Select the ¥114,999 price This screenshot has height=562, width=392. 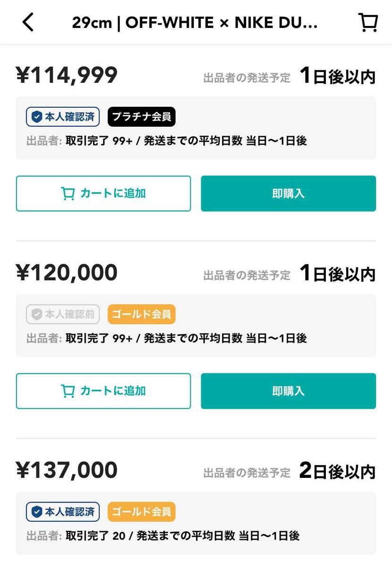pos(67,75)
